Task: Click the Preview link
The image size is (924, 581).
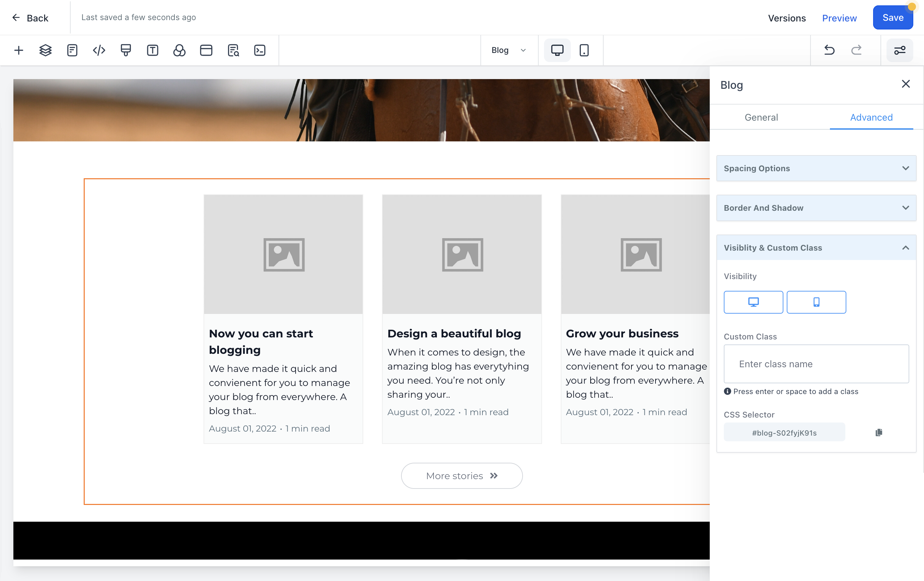Action: click(839, 18)
